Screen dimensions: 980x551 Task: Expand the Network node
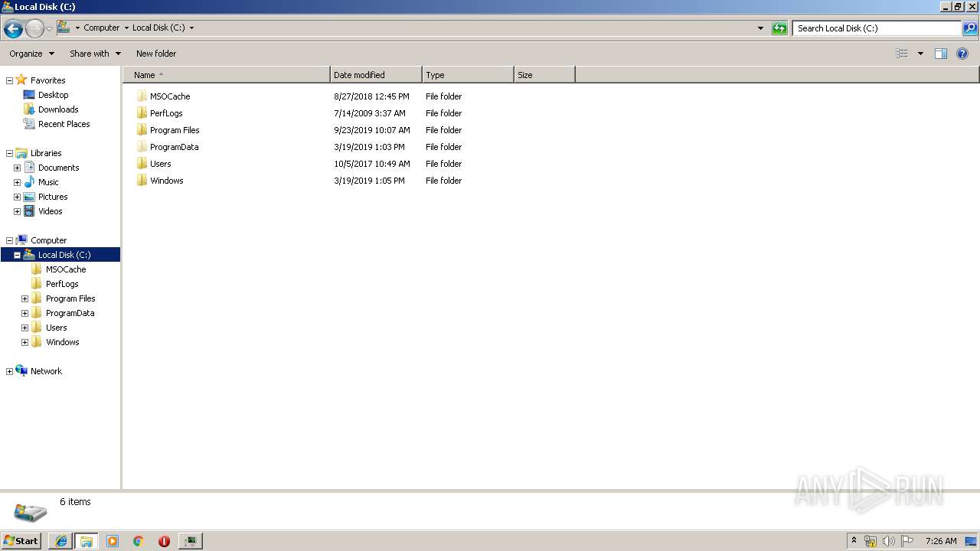[9, 371]
